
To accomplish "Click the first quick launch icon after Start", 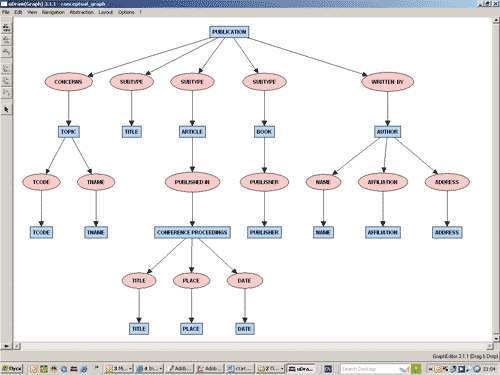I will (34, 369).
